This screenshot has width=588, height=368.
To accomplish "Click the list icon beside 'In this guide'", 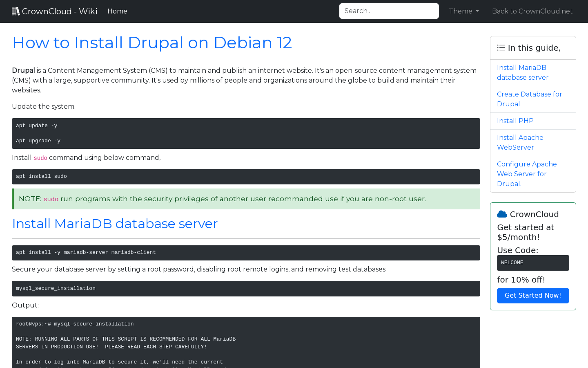I will (x=501, y=47).
